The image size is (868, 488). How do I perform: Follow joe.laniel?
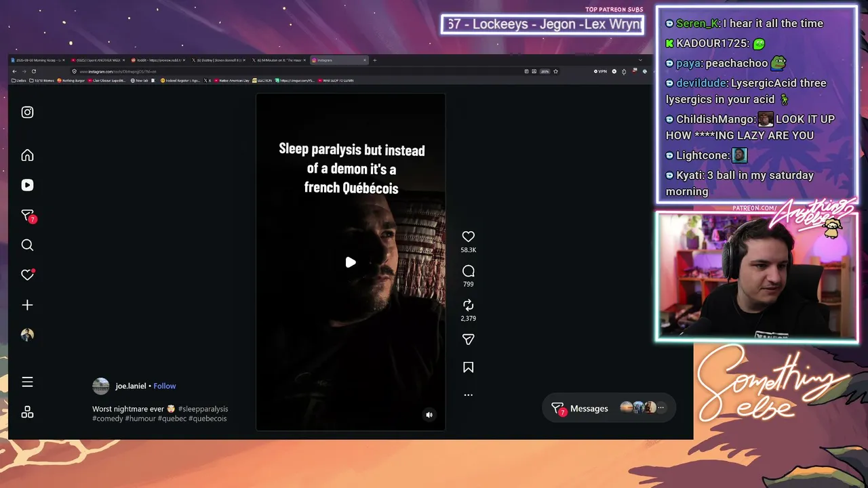tap(164, 386)
